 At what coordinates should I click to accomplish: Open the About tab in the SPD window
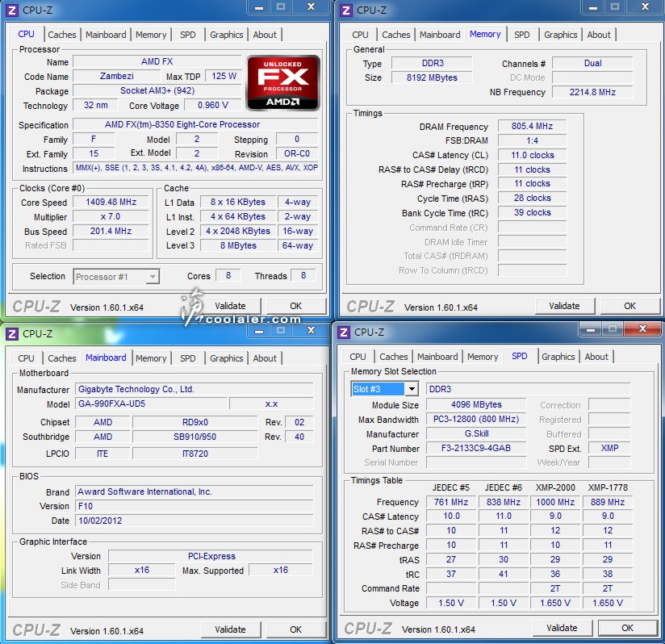point(596,357)
